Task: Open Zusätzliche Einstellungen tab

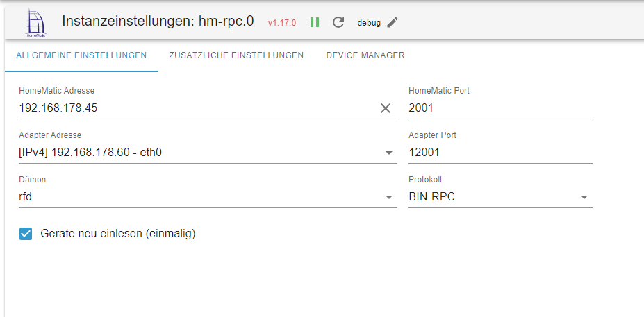Action: click(236, 55)
